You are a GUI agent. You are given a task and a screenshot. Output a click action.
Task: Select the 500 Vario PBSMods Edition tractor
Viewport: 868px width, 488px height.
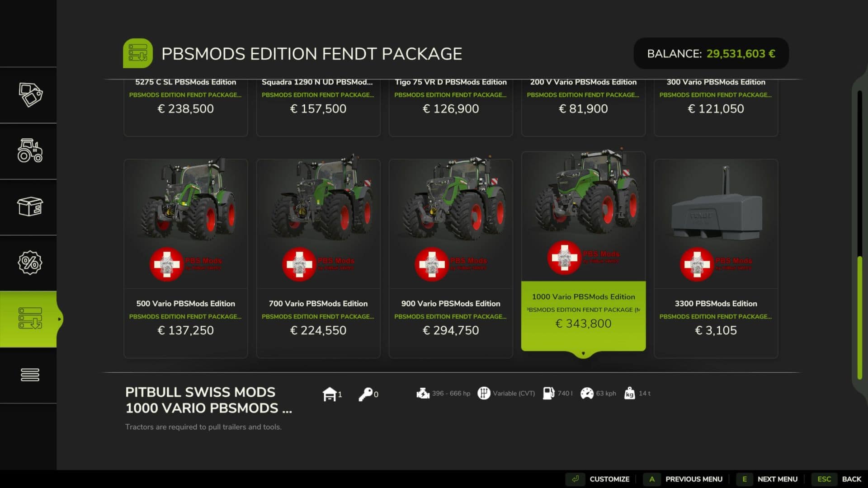[x=186, y=258]
